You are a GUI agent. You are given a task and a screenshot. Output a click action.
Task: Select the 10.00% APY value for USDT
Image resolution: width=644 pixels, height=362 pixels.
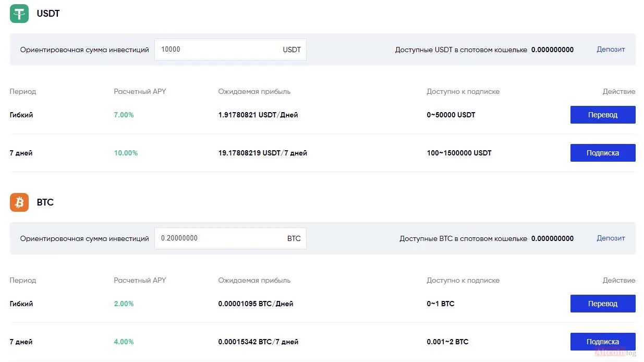126,153
